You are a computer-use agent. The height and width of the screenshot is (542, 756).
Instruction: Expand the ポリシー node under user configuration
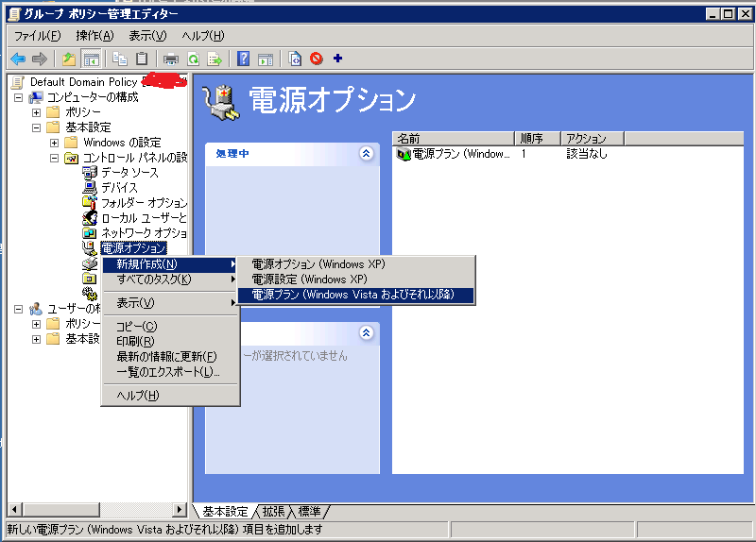tap(36, 324)
